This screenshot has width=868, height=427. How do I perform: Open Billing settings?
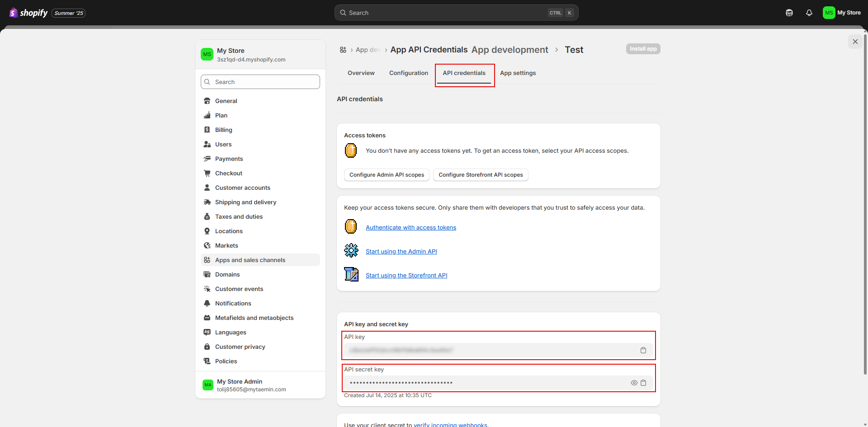260,130
